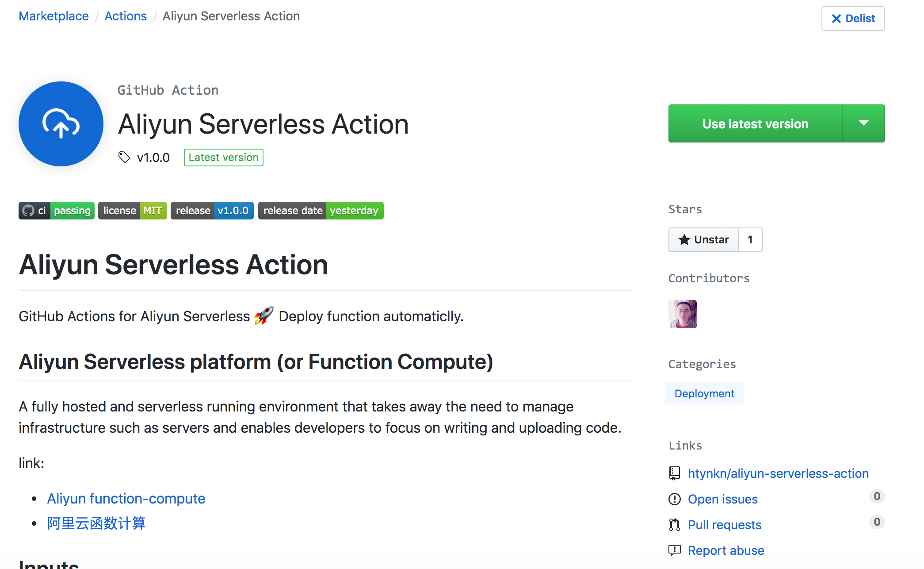Click the Pull requests git icon
924x569 pixels.
click(674, 524)
